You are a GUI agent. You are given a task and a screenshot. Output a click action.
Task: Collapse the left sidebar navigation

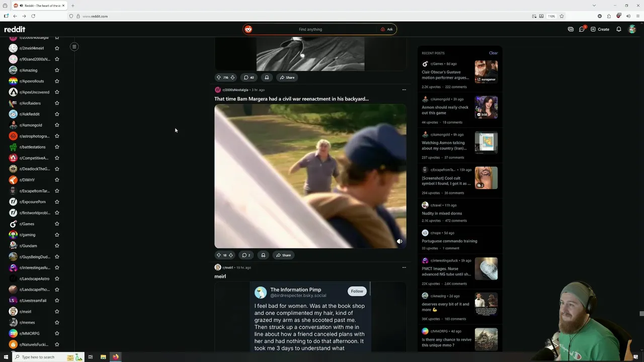click(74, 47)
